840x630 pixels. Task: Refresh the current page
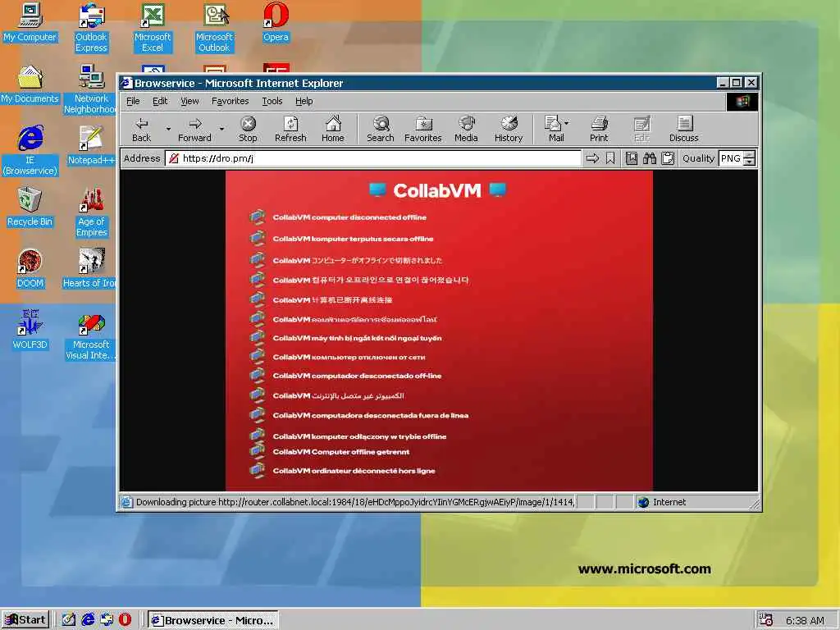(290, 130)
